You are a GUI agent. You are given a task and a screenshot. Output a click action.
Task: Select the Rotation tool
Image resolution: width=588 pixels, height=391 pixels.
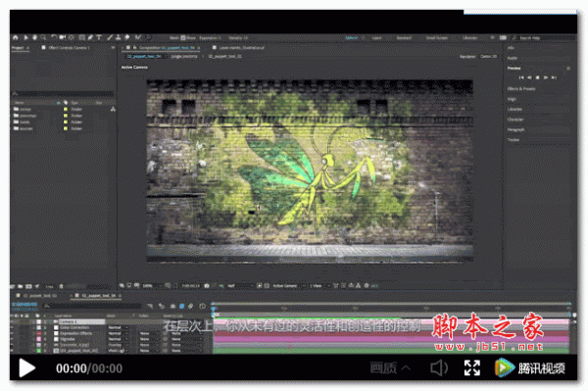coord(53,37)
